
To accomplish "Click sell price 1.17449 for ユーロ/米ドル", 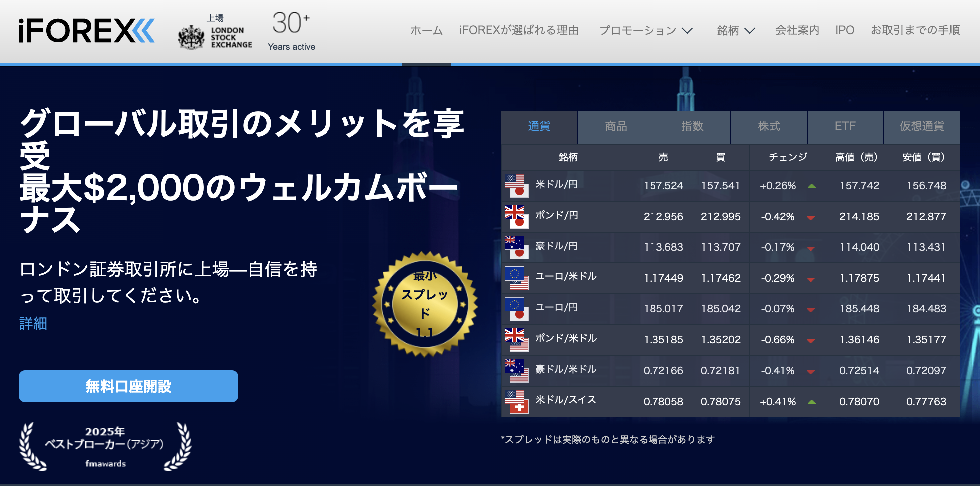I will point(663,278).
